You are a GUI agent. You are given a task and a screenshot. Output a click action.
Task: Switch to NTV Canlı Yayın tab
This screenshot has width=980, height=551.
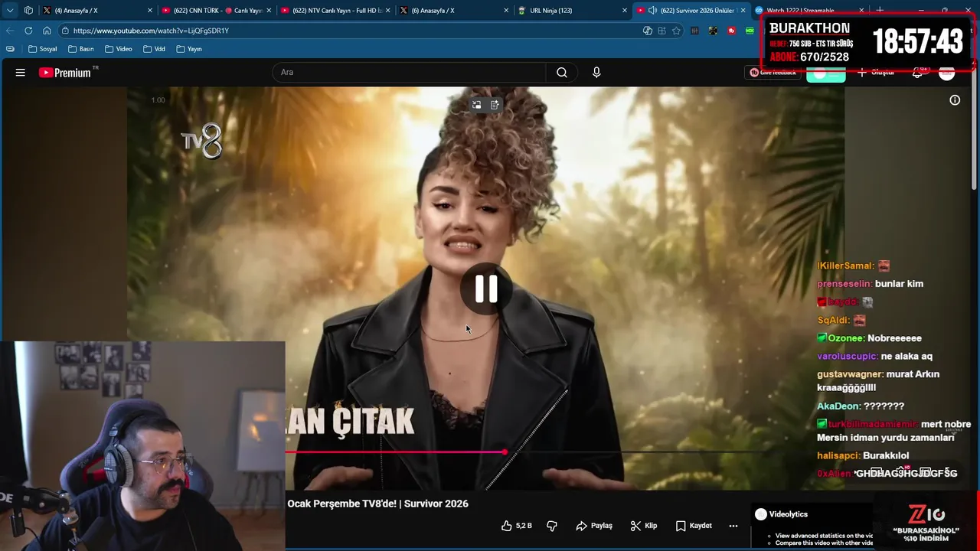click(337, 11)
